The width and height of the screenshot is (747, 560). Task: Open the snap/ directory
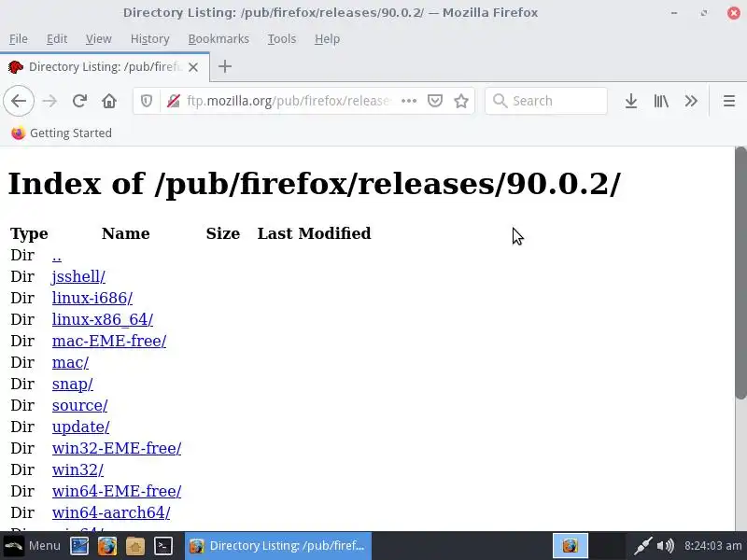click(73, 384)
